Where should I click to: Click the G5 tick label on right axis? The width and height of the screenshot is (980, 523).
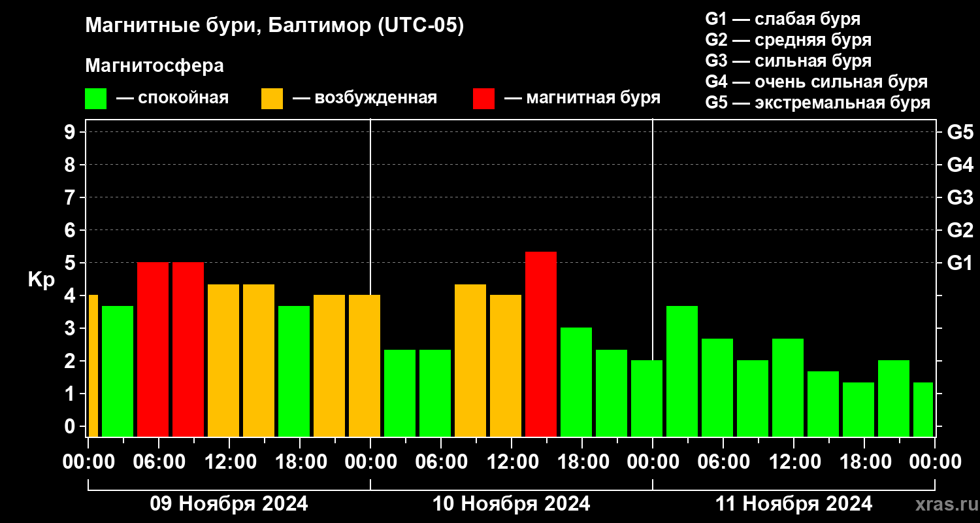(960, 132)
